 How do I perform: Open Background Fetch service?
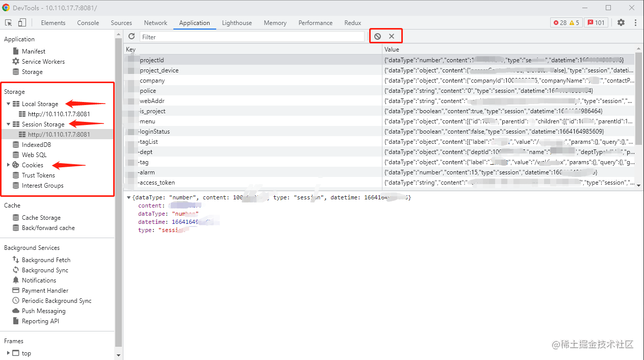coord(46,260)
